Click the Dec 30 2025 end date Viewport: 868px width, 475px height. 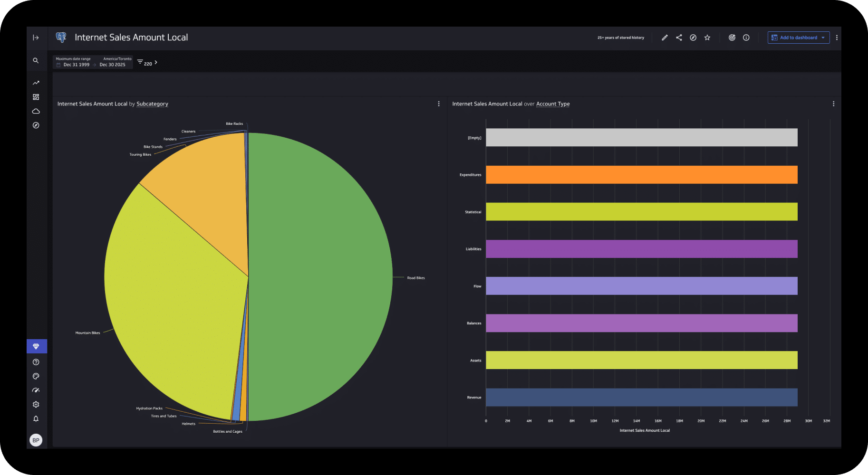coord(113,65)
